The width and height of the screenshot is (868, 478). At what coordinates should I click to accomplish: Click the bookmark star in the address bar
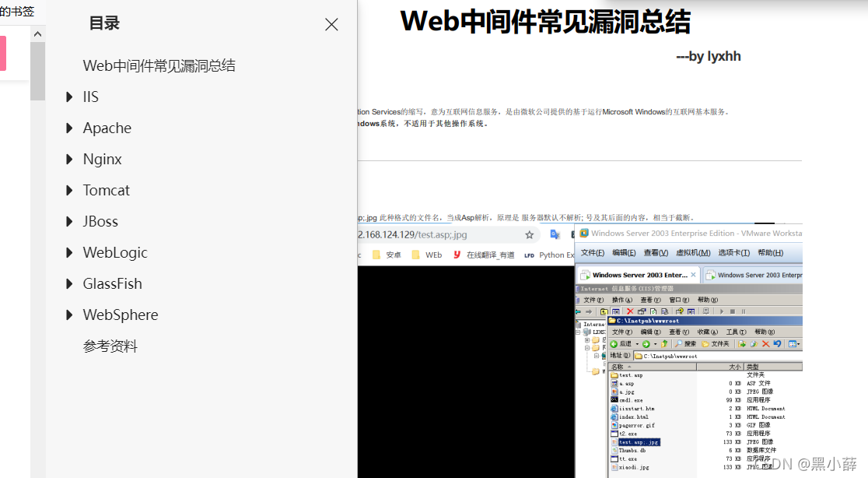click(x=529, y=235)
